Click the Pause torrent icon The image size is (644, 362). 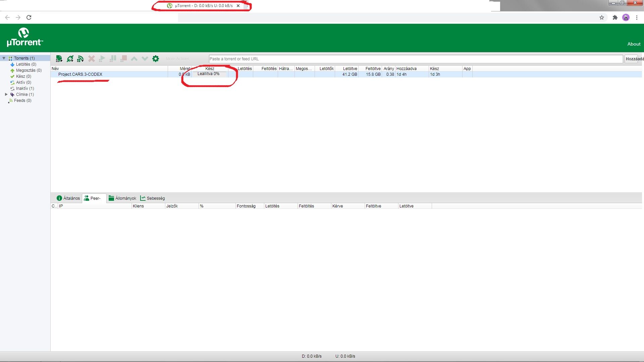(x=113, y=59)
